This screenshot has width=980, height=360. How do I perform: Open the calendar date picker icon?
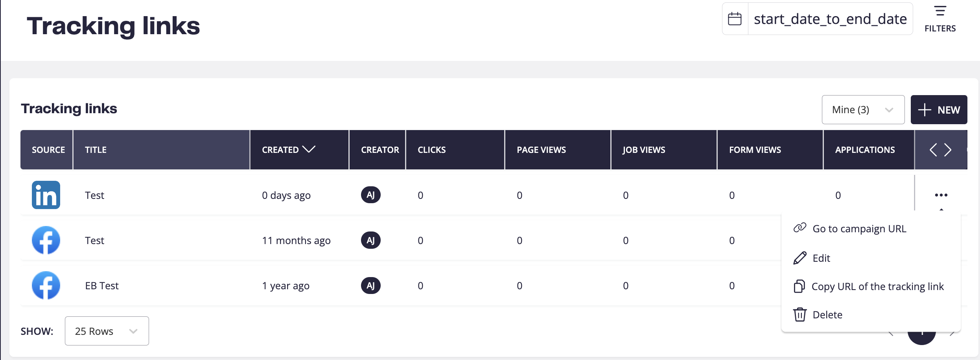pyautogui.click(x=735, y=19)
